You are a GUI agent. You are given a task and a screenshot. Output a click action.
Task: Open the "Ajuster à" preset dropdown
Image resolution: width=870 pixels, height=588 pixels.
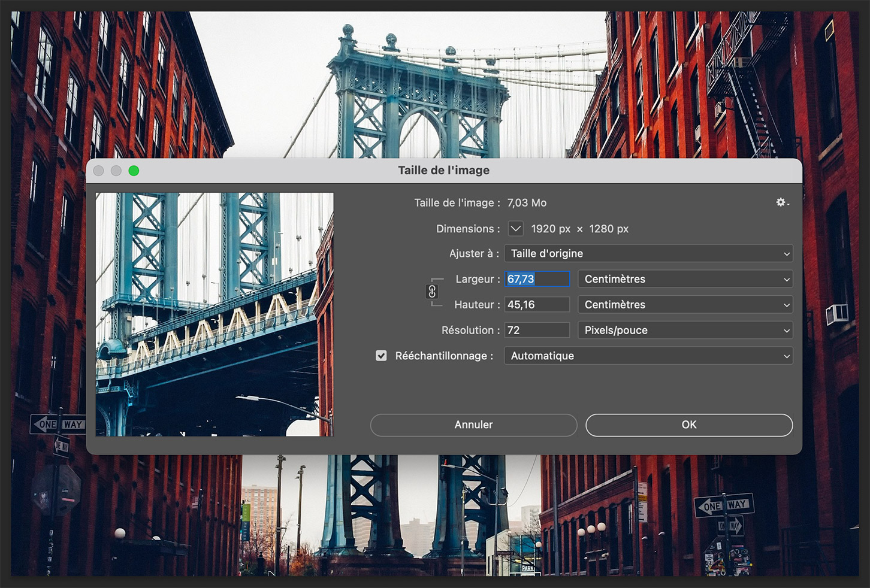coord(648,253)
